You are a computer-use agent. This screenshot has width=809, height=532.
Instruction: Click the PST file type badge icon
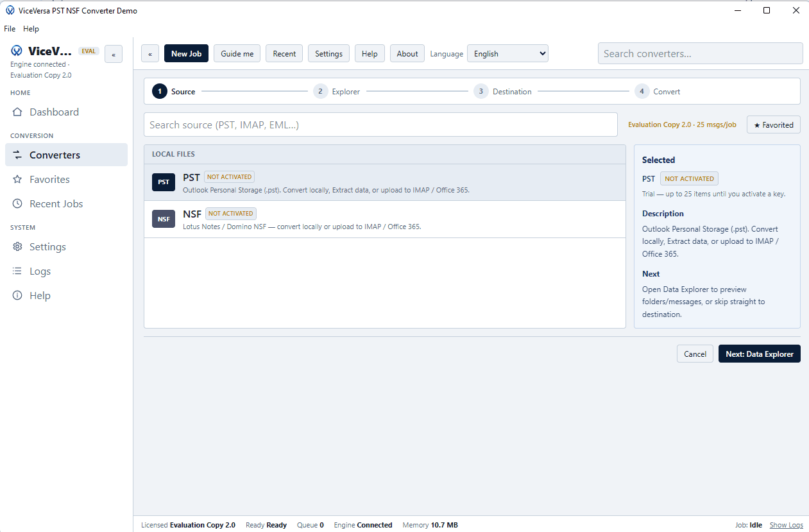pos(164,182)
